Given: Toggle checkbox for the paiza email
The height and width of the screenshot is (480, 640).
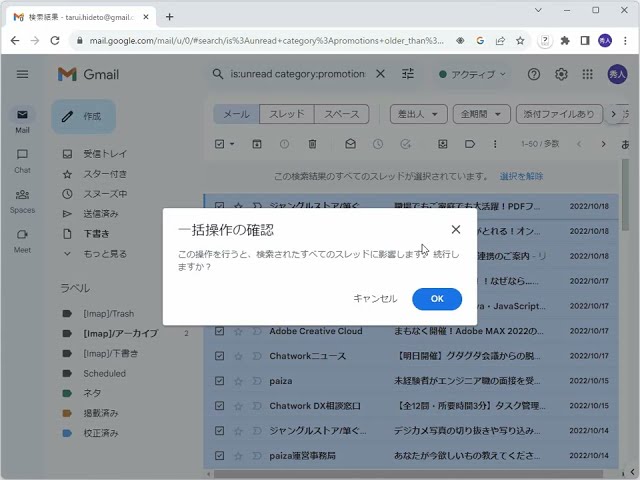Looking at the screenshot, I should [220, 381].
